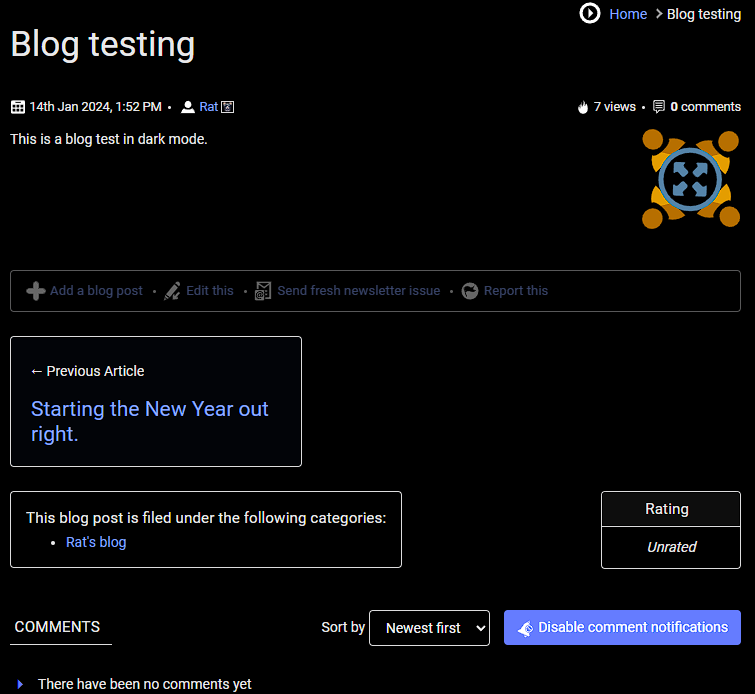Viewport: 755px width, 694px height.
Task: Click the flame icon next to 7 views
Action: click(583, 107)
